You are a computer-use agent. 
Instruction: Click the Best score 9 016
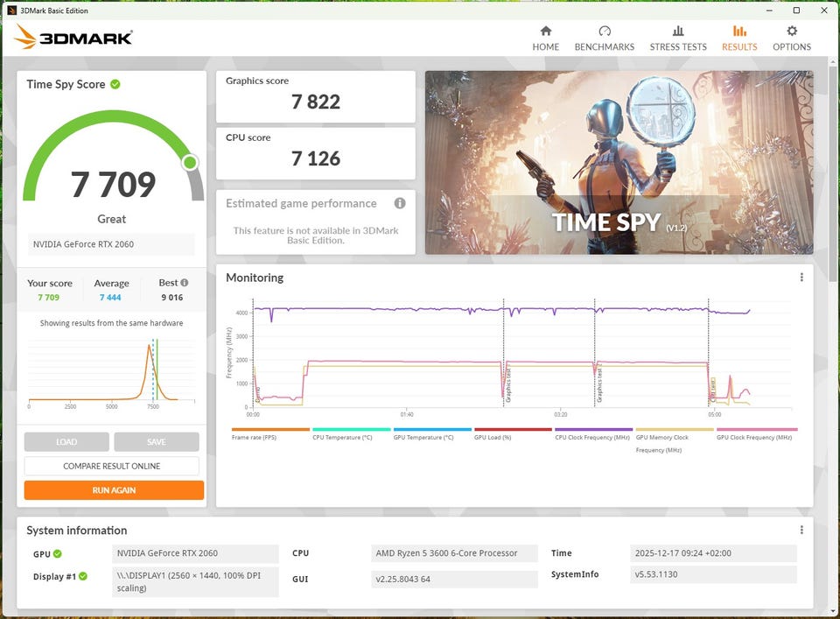[x=172, y=298]
